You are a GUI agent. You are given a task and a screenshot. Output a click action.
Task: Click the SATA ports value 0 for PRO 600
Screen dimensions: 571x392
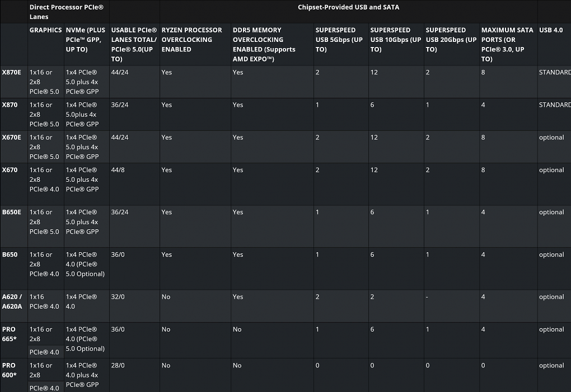(x=483, y=366)
